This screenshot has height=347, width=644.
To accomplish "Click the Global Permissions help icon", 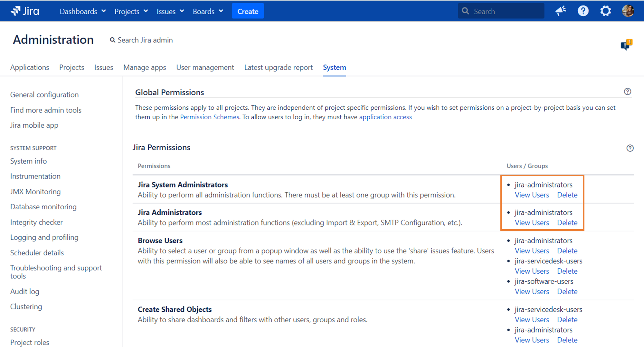I will point(628,92).
